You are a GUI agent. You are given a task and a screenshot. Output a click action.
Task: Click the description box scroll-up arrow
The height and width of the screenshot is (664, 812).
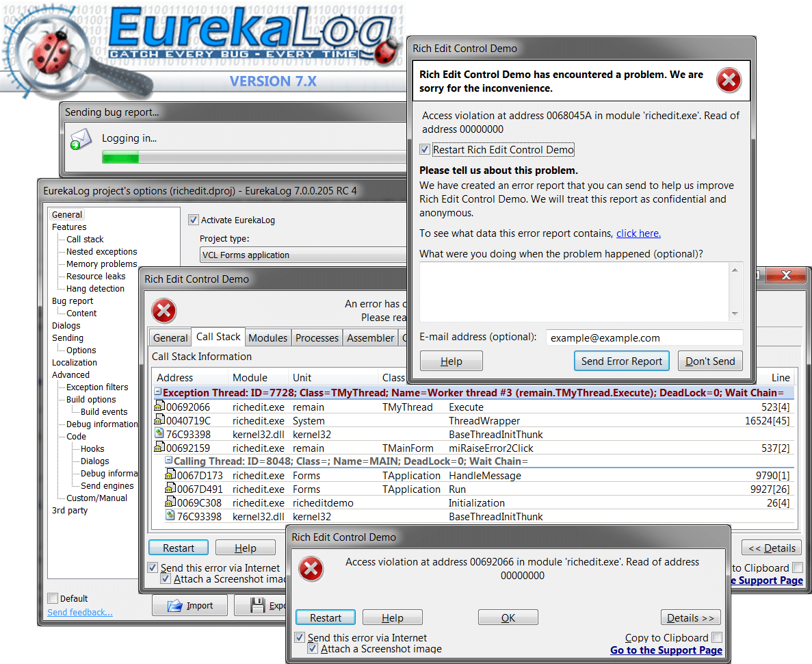pyautogui.click(x=734, y=270)
